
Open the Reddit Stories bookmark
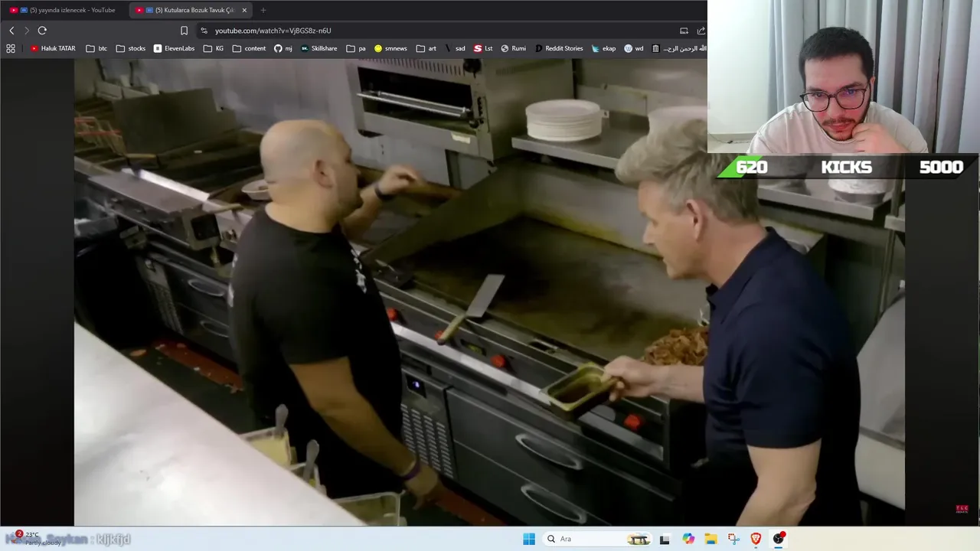point(559,48)
